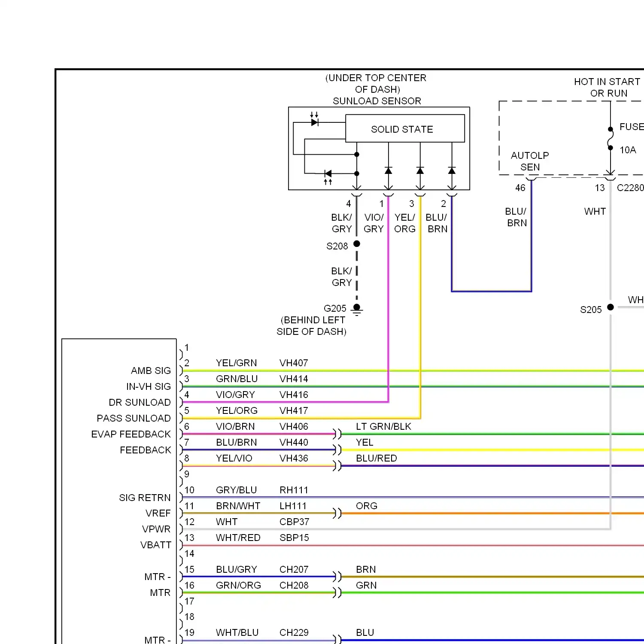This screenshot has height=644, width=644.
Task: Click circuit code LH111
Action: 293,506
